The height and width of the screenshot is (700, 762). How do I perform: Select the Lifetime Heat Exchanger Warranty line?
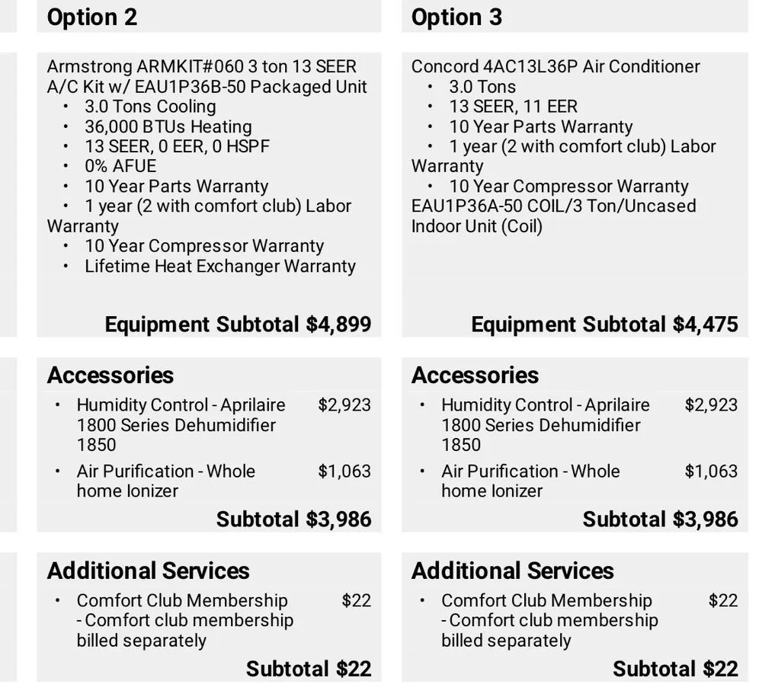point(219,266)
